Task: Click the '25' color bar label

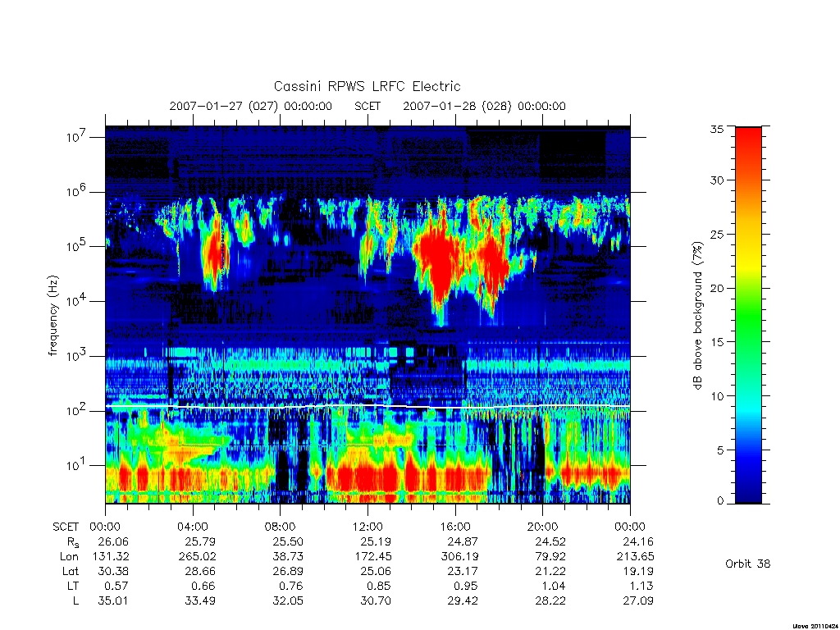Action: [x=717, y=234]
